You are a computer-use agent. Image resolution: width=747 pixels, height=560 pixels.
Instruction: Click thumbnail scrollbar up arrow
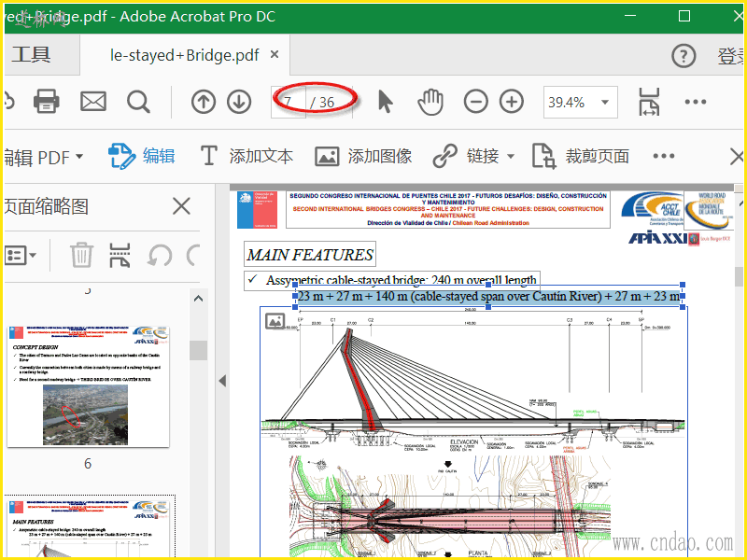coord(198,299)
